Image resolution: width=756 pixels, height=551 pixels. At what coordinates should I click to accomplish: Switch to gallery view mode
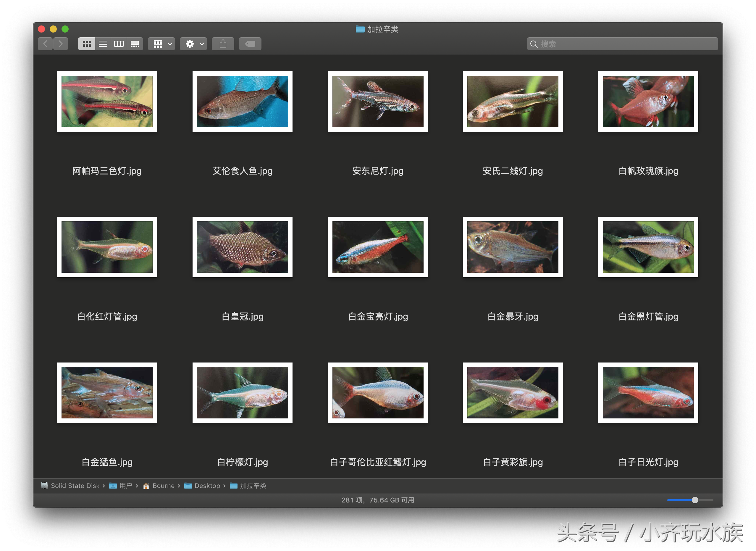[135, 44]
